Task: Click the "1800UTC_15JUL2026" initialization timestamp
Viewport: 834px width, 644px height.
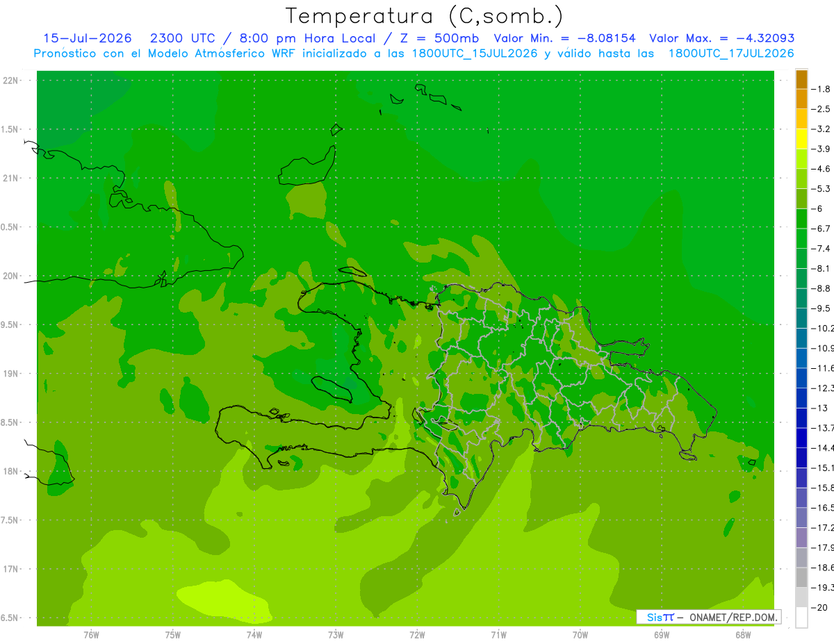Action: click(473, 53)
